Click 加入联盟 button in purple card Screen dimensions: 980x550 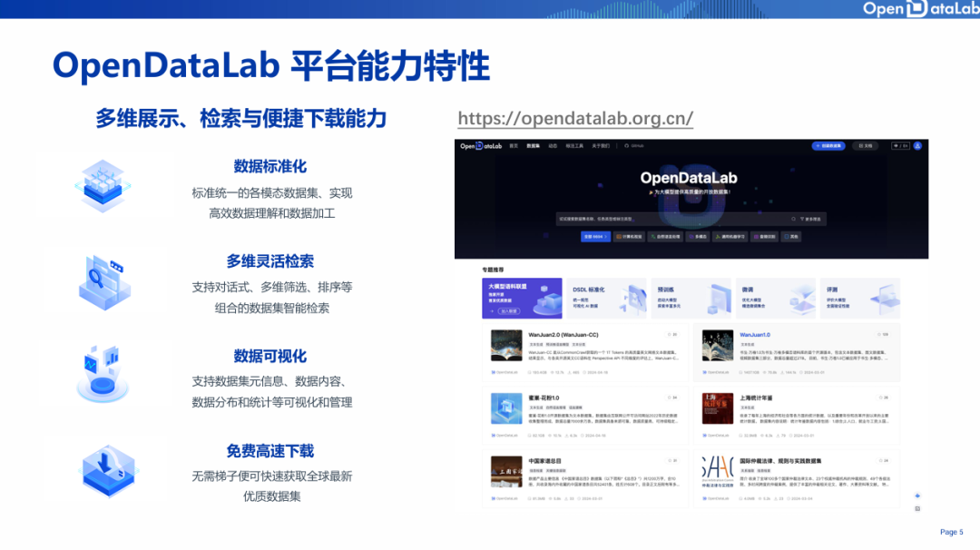click(x=508, y=310)
